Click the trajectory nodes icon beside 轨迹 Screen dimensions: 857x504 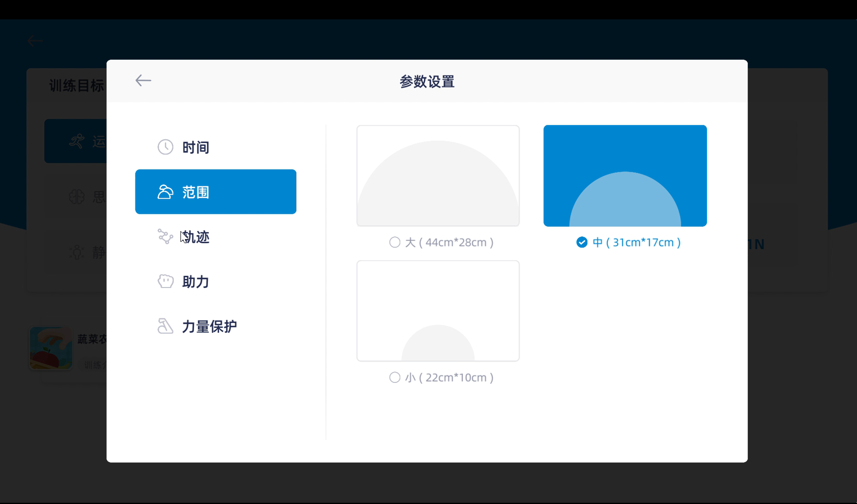pos(165,237)
